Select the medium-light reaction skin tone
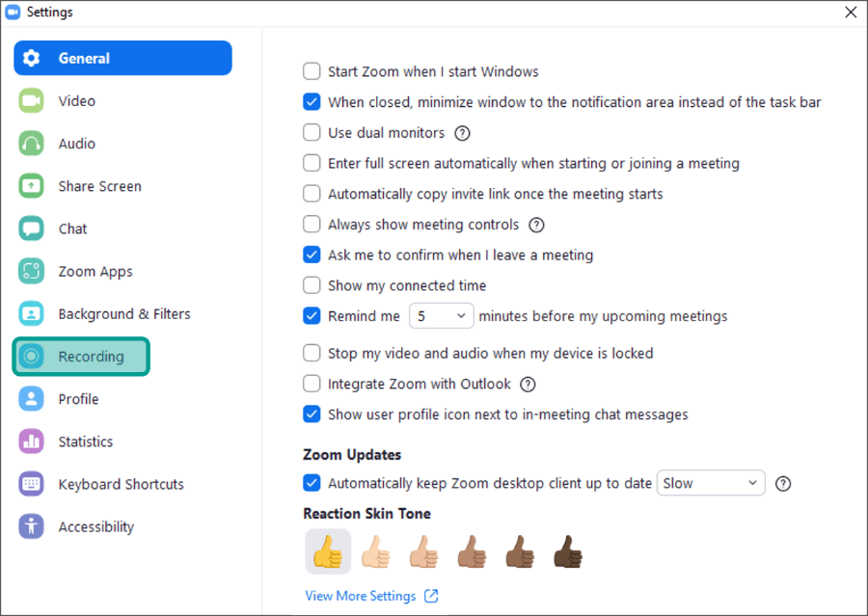Screen dimensions: 868x616 click(424, 551)
